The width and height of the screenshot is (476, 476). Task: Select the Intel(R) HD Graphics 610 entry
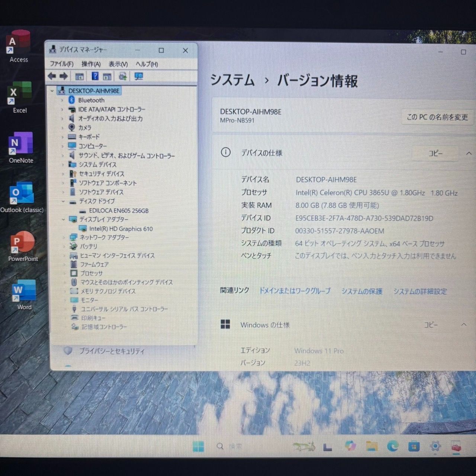(121, 229)
